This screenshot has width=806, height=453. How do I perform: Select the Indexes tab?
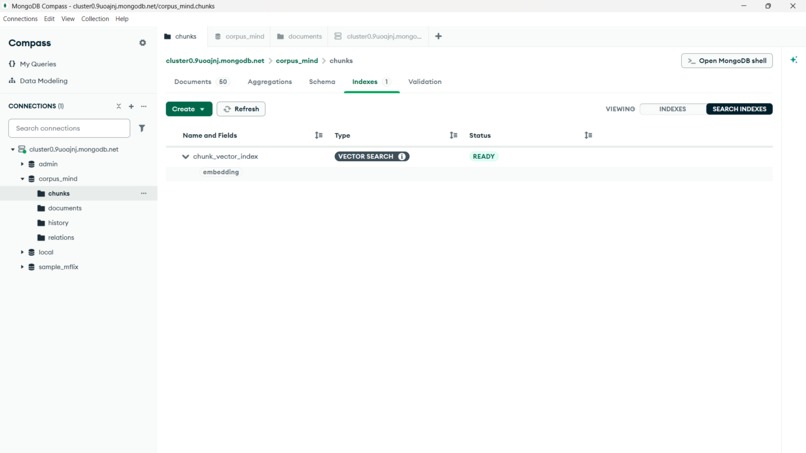pos(371,82)
